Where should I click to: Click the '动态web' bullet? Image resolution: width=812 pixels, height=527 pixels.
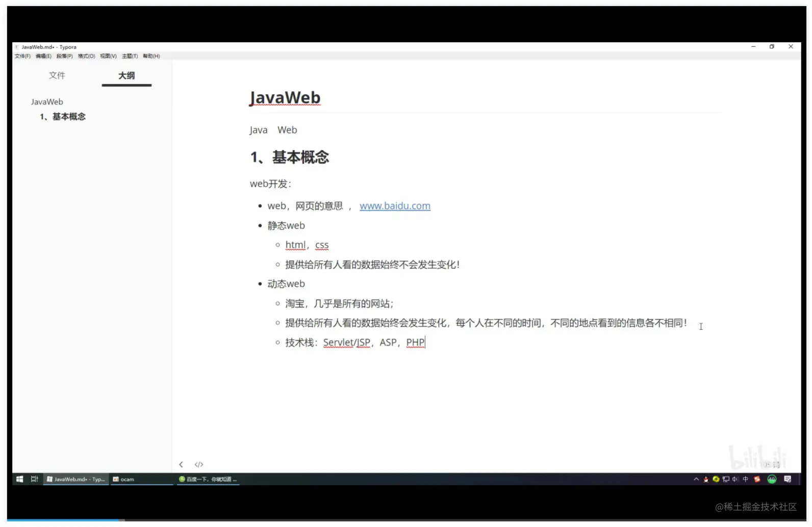pyautogui.click(x=286, y=284)
